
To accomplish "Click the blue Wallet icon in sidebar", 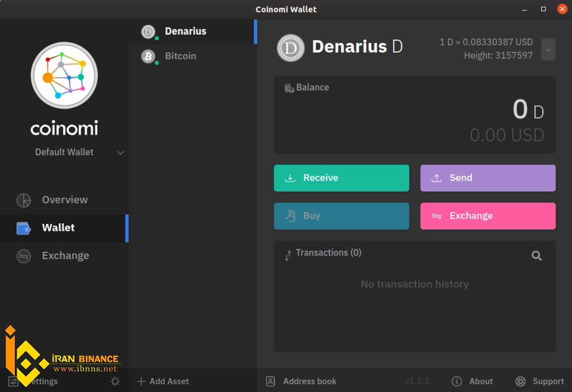I will (x=23, y=229).
